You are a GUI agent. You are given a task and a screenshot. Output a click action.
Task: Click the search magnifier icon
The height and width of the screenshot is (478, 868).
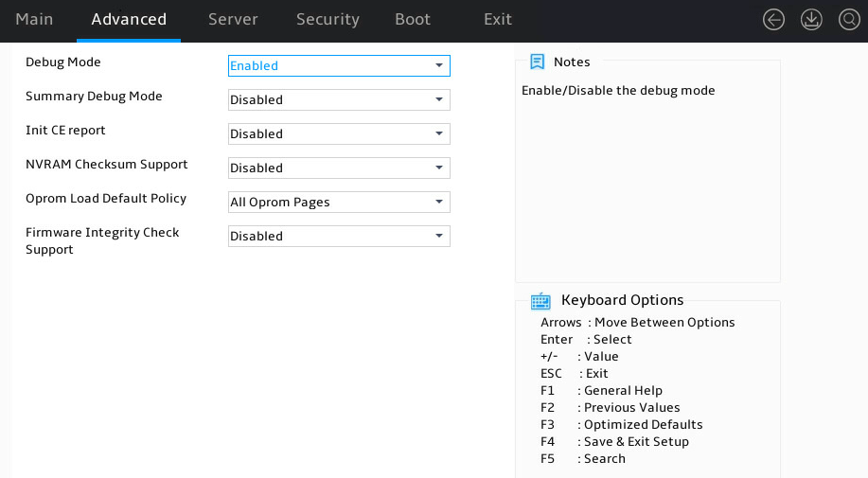[x=849, y=20]
